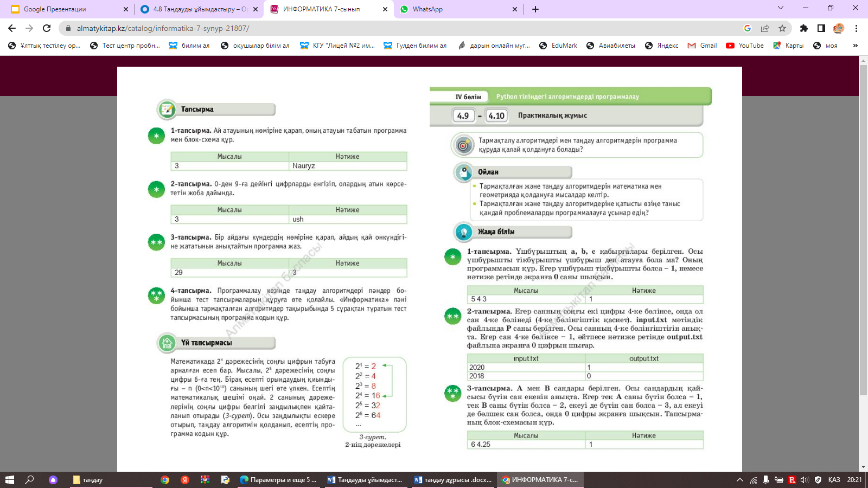The height and width of the screenshot is (488, 868).
Task: Open the Таңдауды ұйымдаст... Word document
Action: point(366,480)
